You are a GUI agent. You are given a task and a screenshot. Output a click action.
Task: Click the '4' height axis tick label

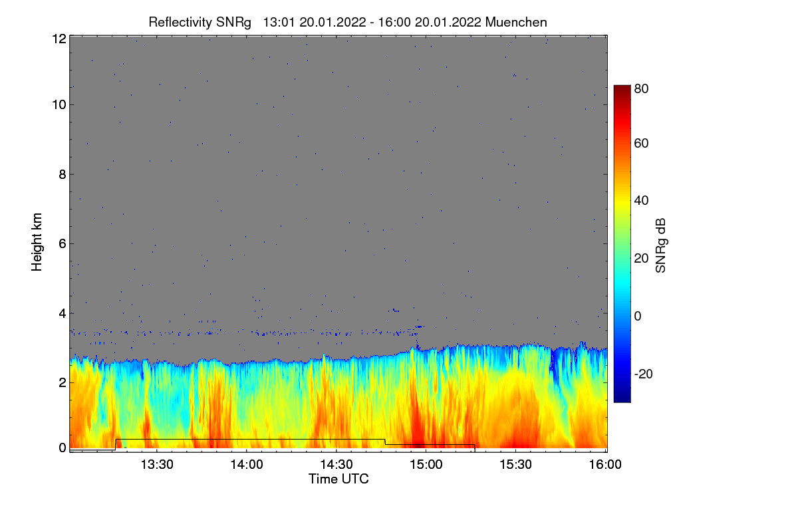click(x=63, y=313)
